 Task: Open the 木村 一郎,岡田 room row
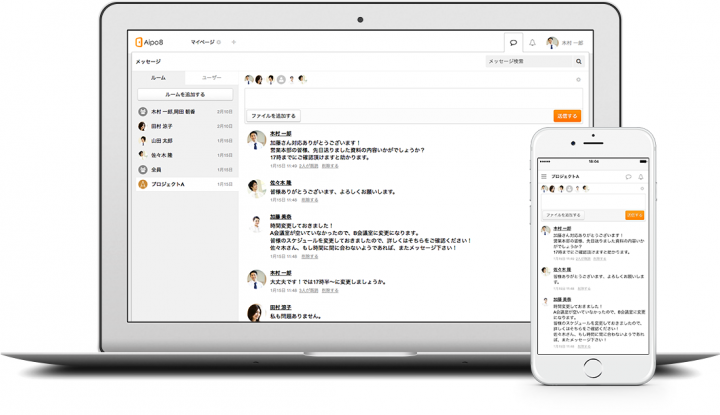coord(186,112)
